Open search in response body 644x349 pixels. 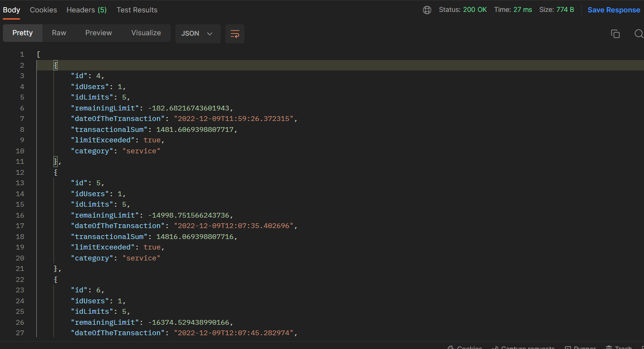(x=639, y=34)
